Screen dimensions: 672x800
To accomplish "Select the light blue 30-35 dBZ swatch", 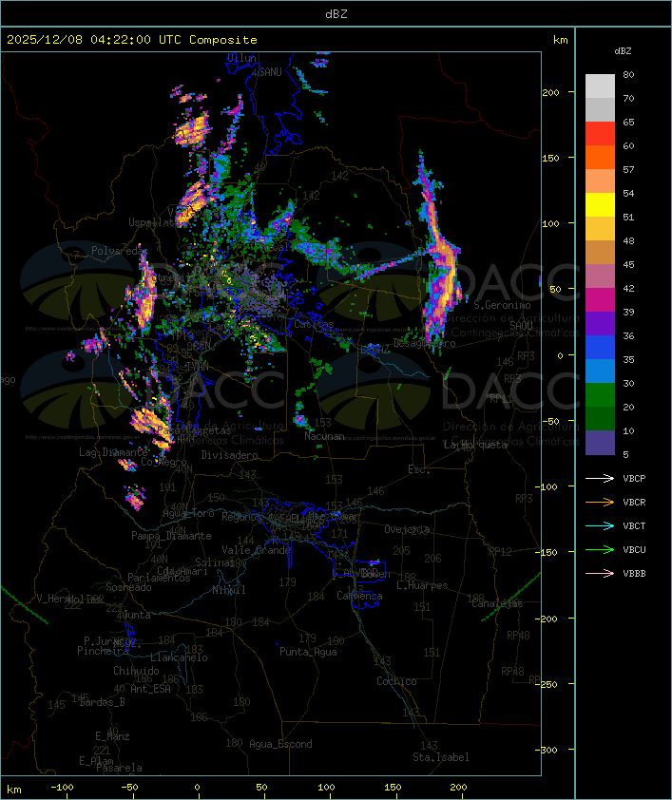I will (x=600, y=371).
